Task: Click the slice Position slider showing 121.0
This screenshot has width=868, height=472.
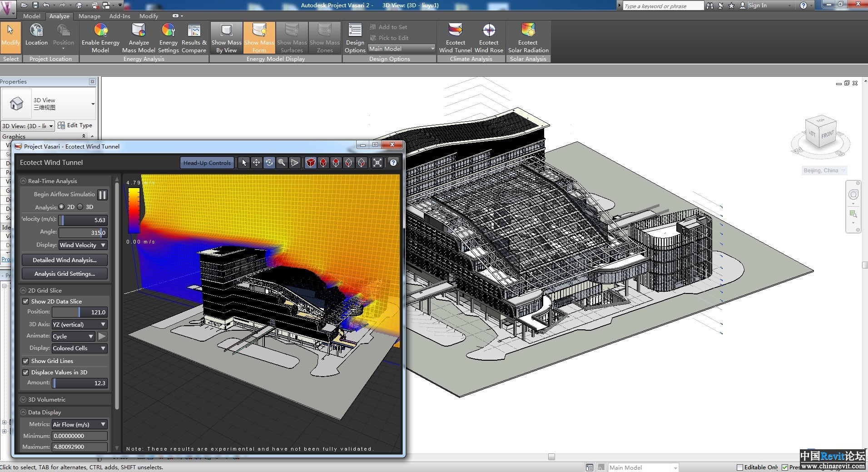Action: [x=79, y=312]
